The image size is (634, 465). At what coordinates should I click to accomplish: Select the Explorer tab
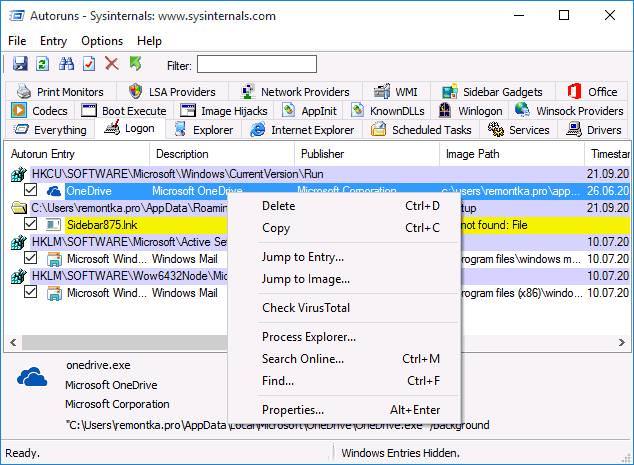pyautogui.click(x=203, y=130)
